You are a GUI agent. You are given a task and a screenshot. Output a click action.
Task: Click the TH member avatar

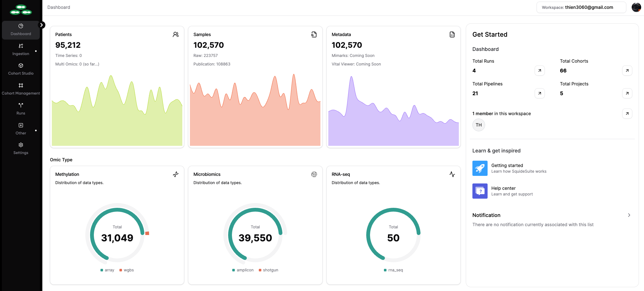(x=478, y=125)
